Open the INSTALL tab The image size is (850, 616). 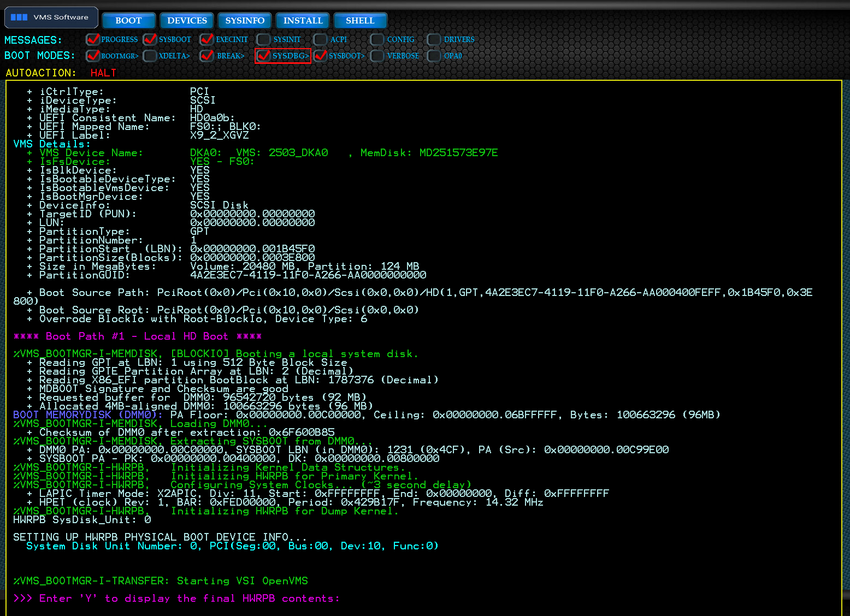point(303,21)
